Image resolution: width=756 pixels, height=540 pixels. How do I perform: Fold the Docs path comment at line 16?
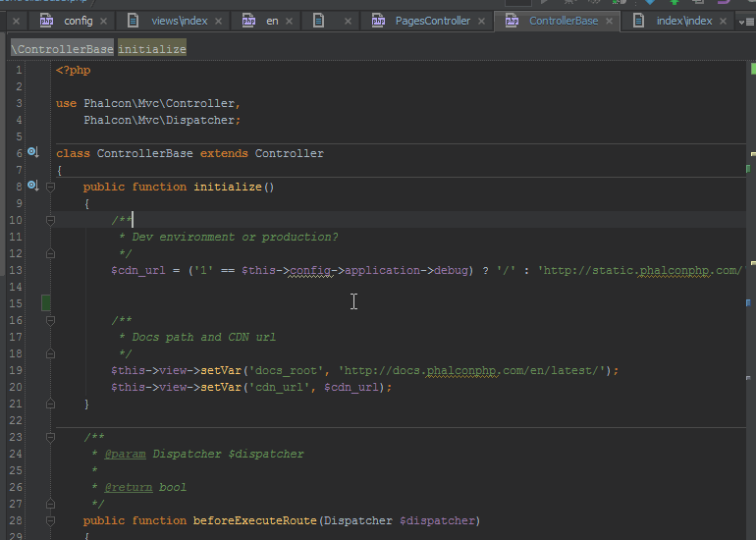51,320
